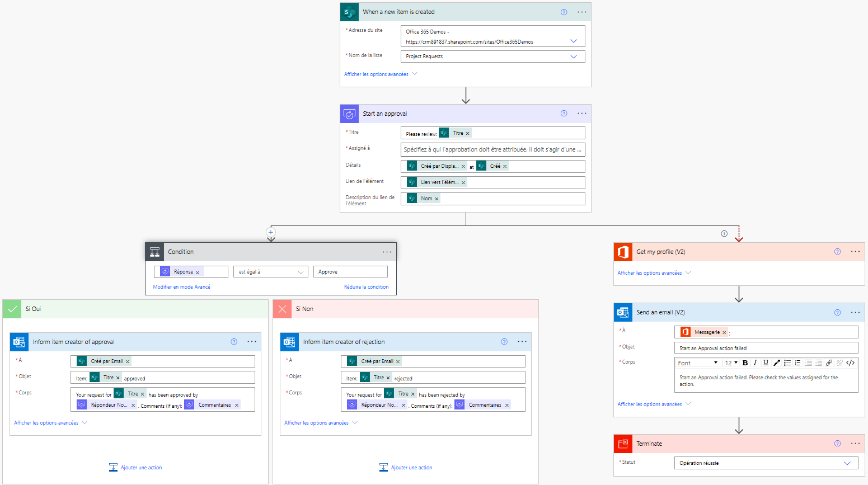Select the Si Oui branch header
This screenshot has height=485, width=868.
135,309
